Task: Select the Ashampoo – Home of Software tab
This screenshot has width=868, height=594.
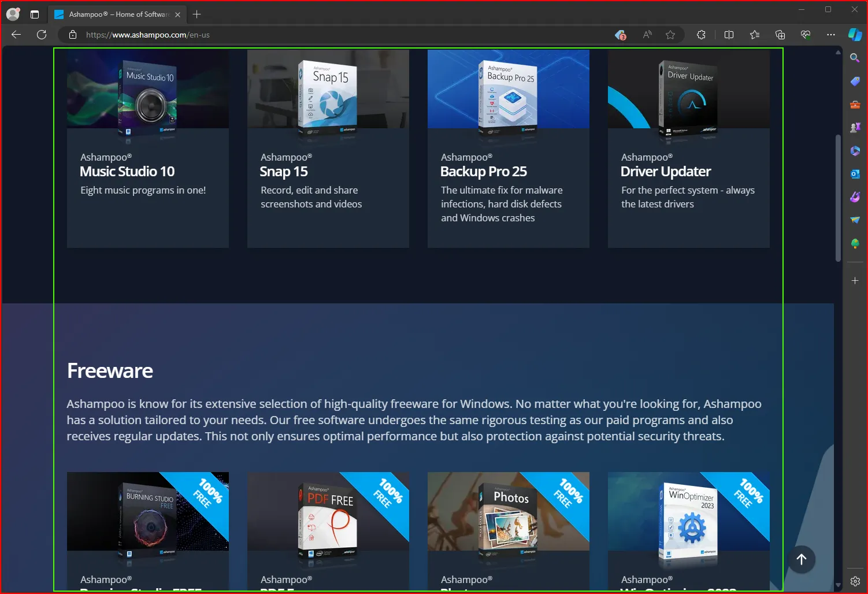Action: click(116, 14)
